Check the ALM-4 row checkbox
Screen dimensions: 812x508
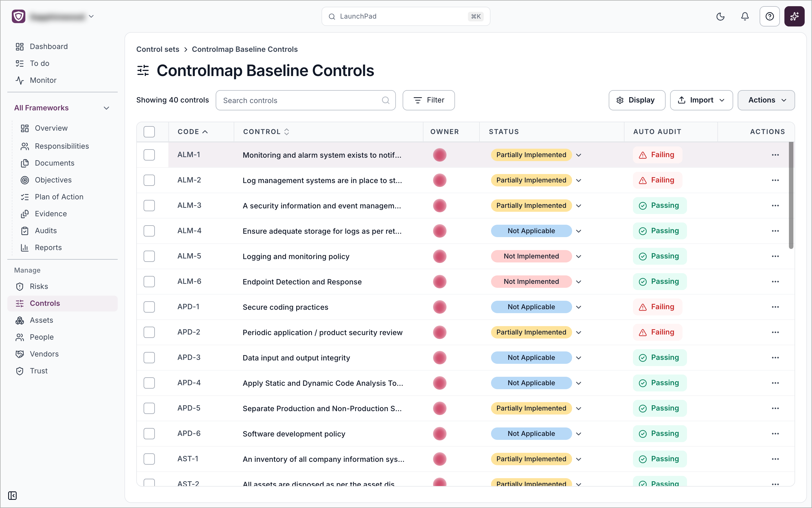click(149, 231)
